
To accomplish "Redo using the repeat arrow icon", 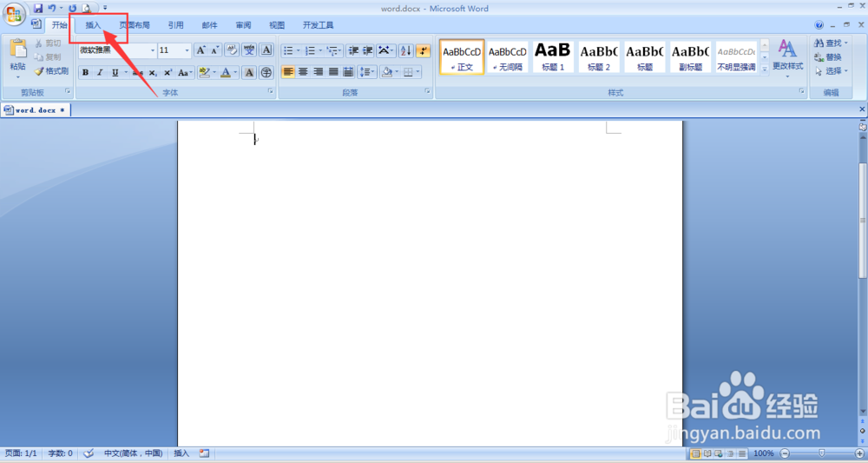I will [x=73, y=8].
